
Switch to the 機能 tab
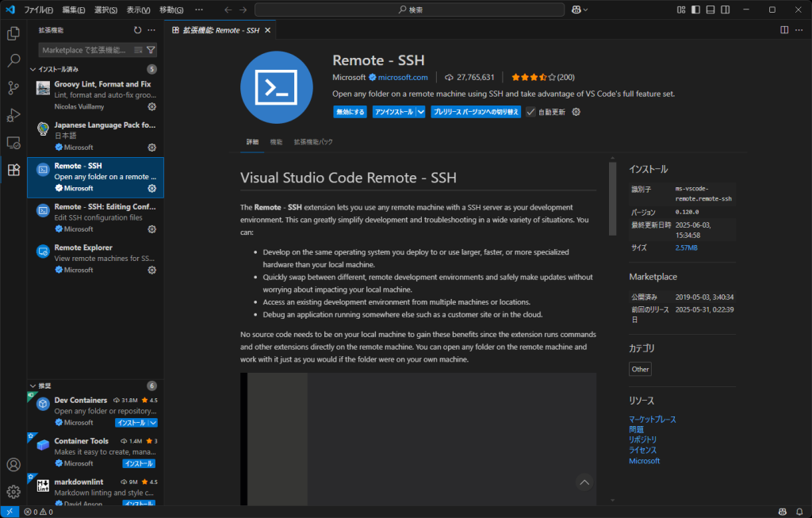point(276,142)
